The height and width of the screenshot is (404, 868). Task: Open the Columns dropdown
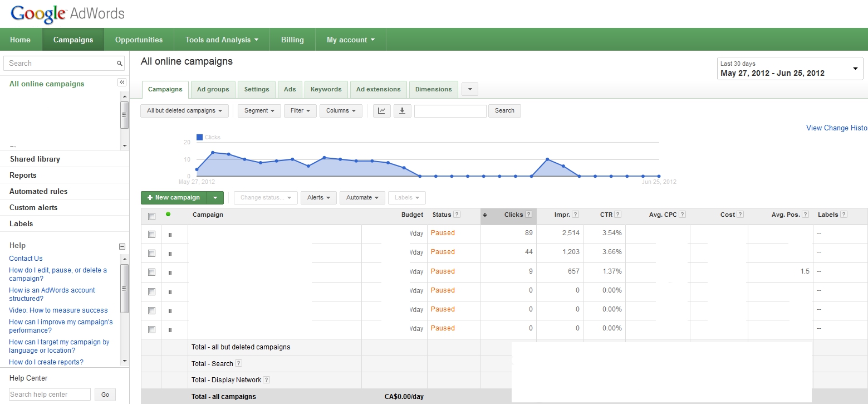[x=341, y=111]
